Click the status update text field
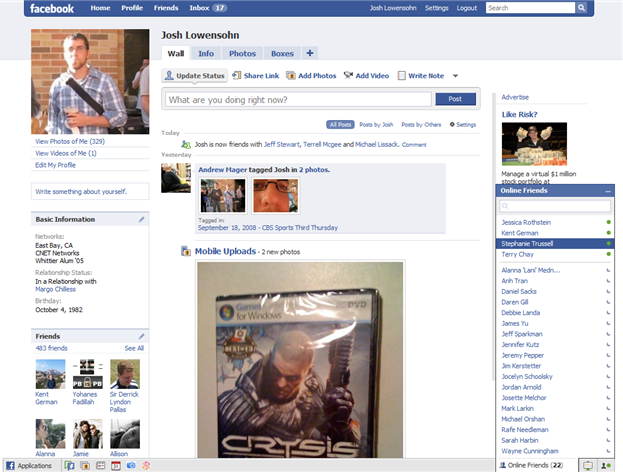The width and height of the screenshot is (623, 472). 297,99
